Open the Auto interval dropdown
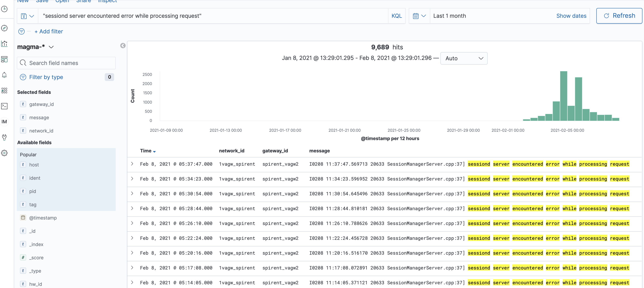The image size is (644, 288). 464,58
